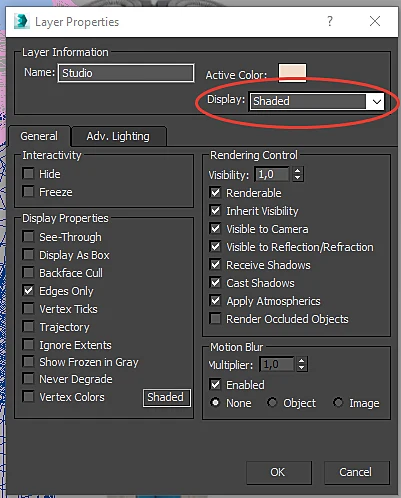Click the 3ds Max app icon in title bar
The width and height of the screenshot is (401, 498).
click(21, 21)
